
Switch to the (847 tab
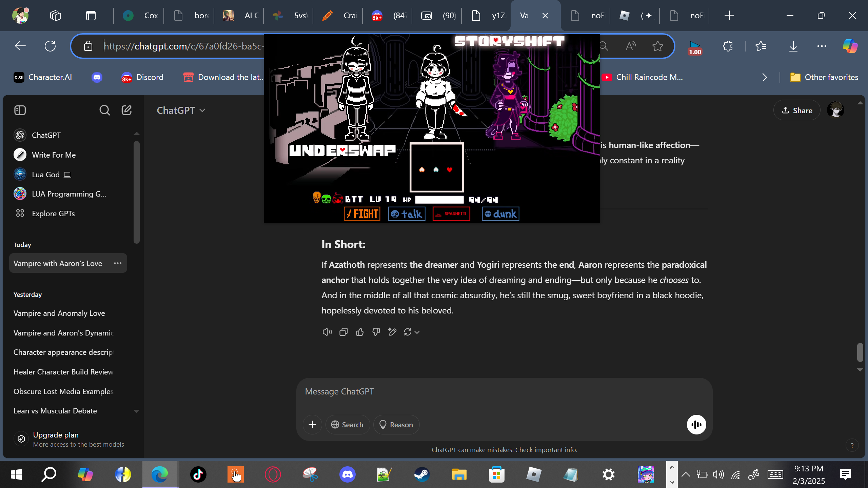388,16
